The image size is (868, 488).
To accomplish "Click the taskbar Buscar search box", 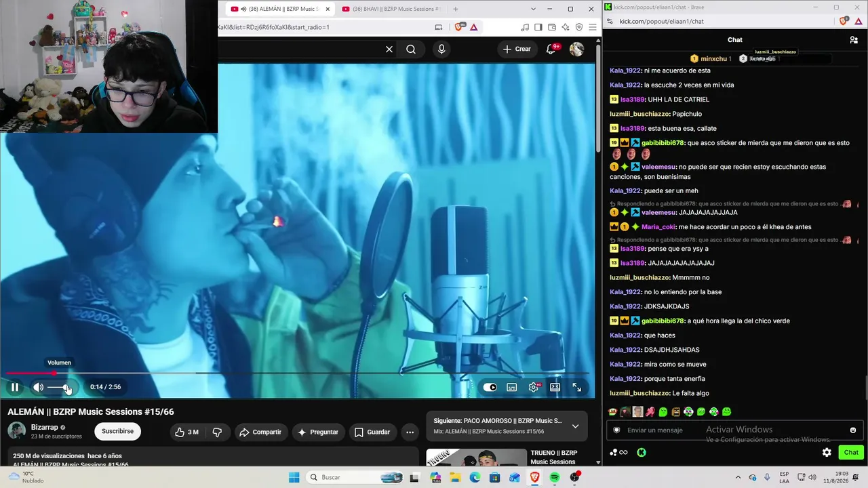I will pos(355,477).
